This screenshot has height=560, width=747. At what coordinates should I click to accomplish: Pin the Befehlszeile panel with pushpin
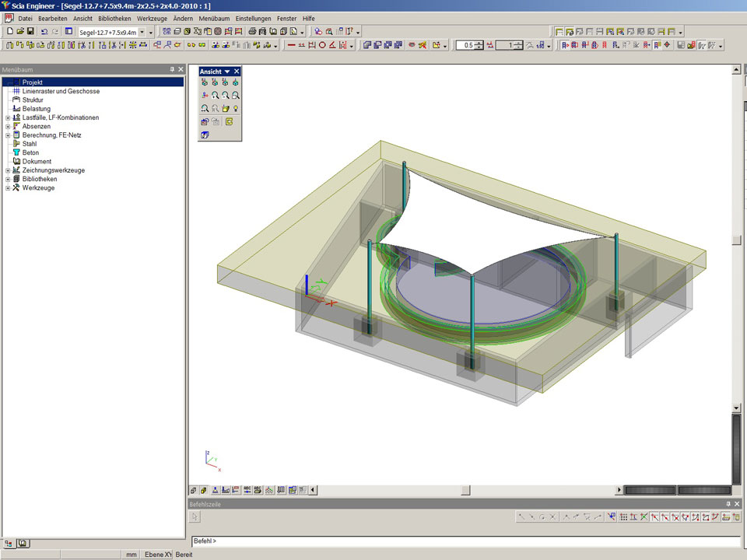(727, 505)
